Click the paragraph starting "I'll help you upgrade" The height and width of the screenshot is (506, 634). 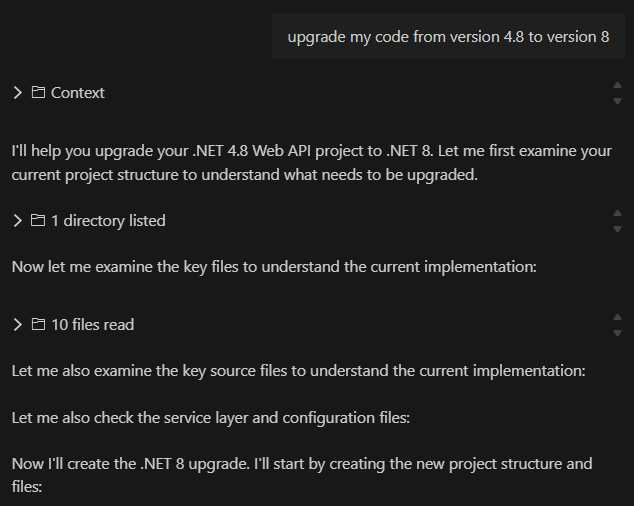[312, 163]
